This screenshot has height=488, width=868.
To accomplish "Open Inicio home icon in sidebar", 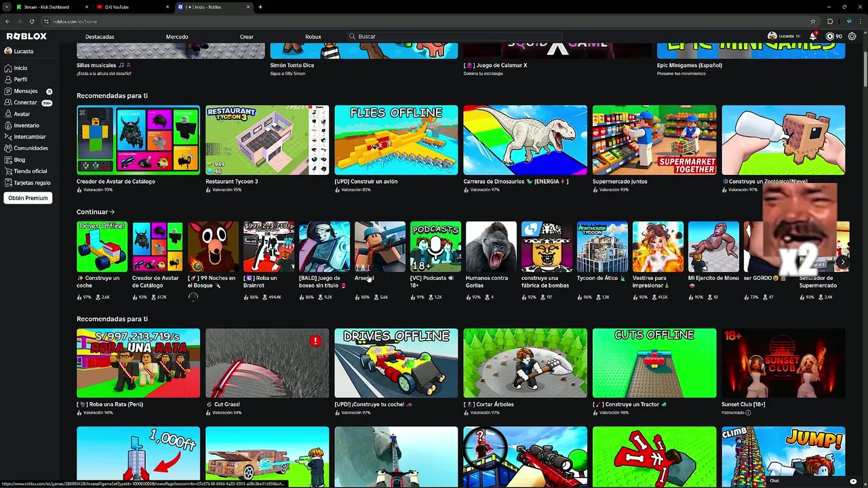I will [8, 68].
